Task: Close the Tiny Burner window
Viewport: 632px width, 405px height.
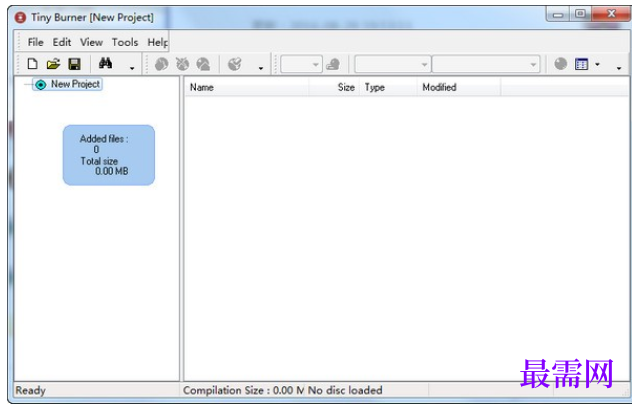Action: point(611,14)
